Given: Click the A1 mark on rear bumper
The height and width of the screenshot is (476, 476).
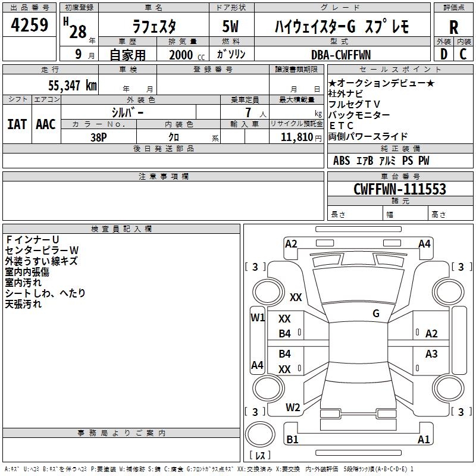Looking at the screenshot, I should point(424,440).
